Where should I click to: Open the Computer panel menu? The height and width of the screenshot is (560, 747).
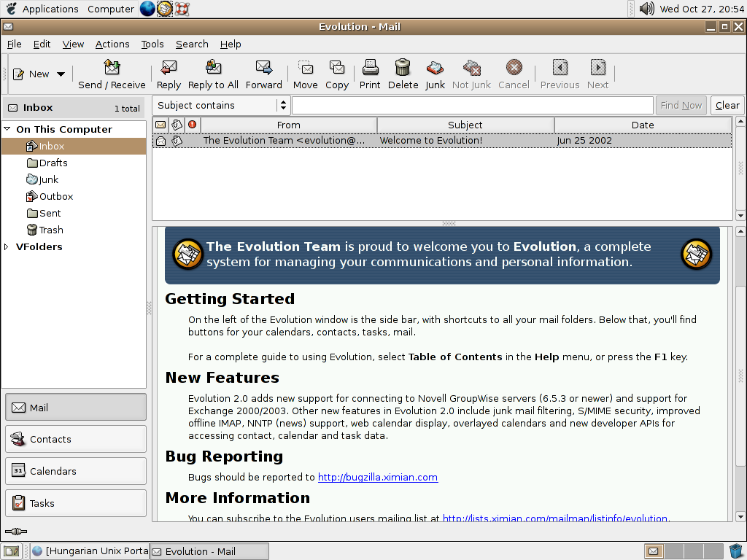click(x=111, y=9)
